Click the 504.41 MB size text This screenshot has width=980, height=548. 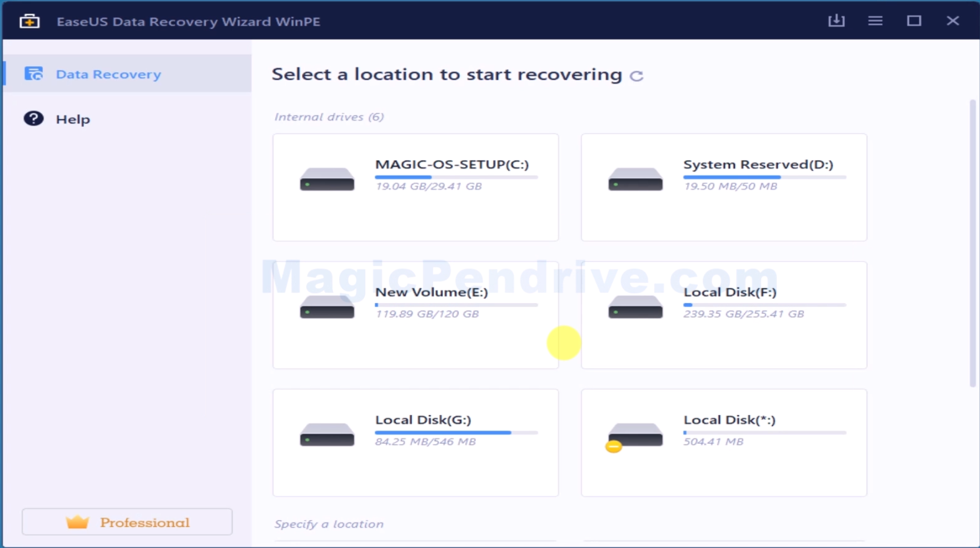(x=713, y=442)
